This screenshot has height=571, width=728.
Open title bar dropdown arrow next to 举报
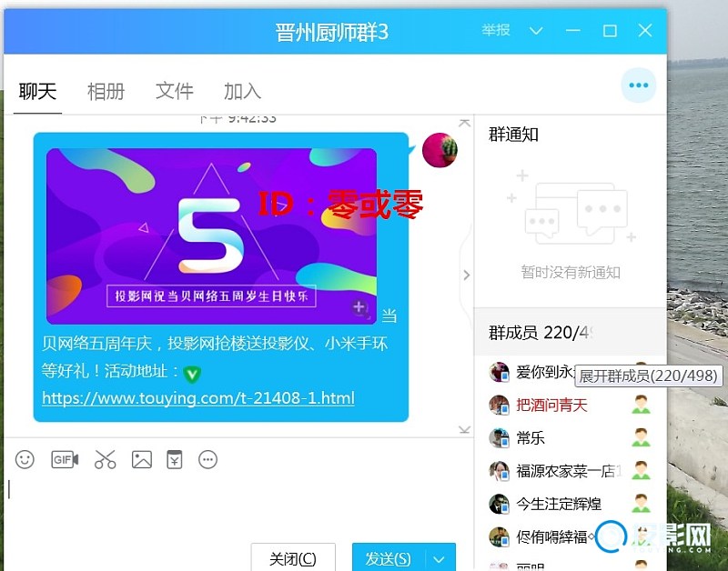(536, 31)
